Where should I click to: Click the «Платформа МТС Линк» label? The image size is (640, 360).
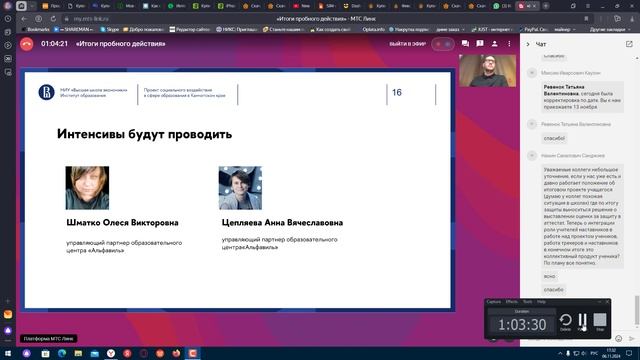coord(49,339)
